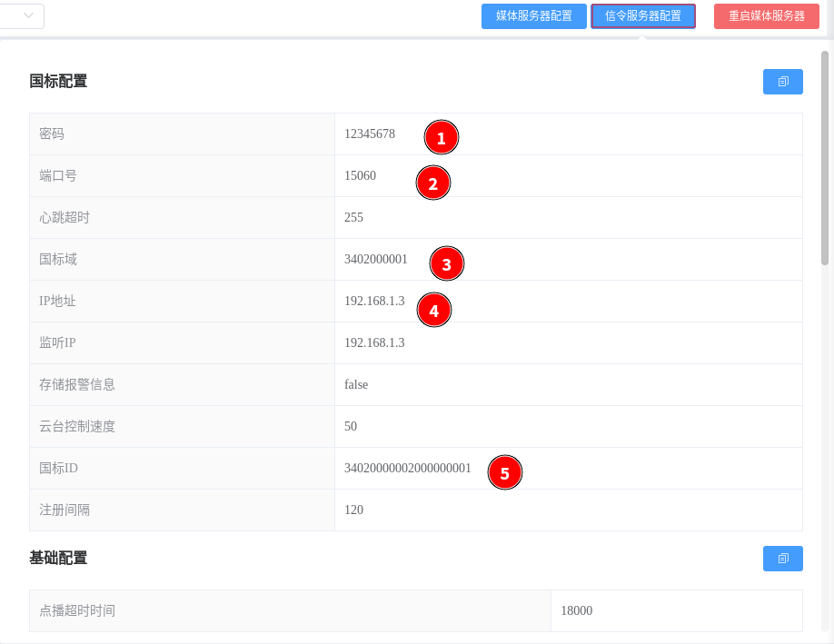
Task: Select the 云台控制速度 value 50
Action: [351, 427]
